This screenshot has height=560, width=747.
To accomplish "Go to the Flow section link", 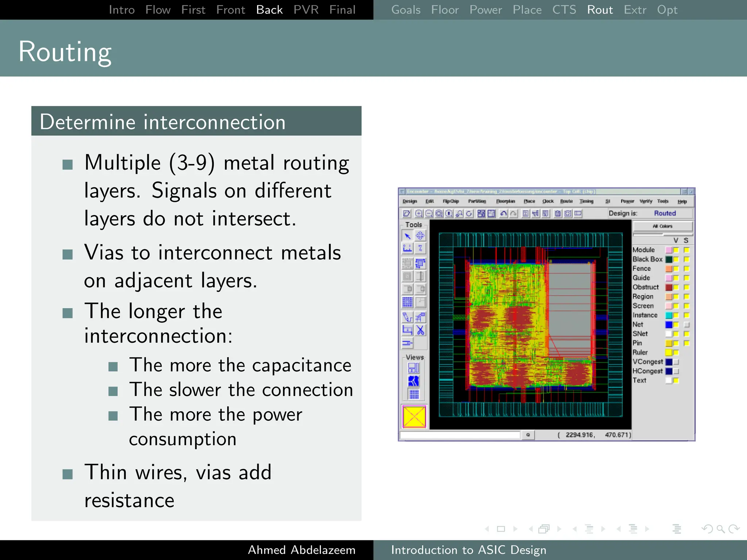I will pos(158,10).
